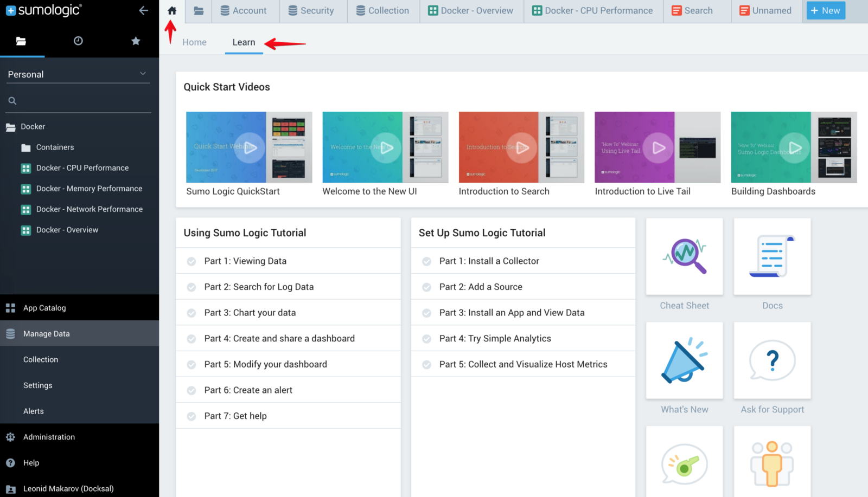Collapse the sidebar with the back arrow
The height and width of the screenshot is (497, 868).
coord(143,10)
